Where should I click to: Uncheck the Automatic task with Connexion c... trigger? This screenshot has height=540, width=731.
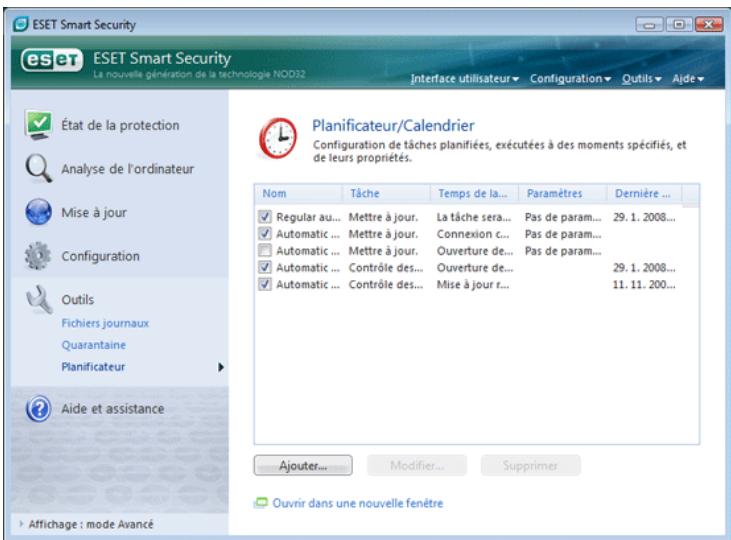(264, 234)
